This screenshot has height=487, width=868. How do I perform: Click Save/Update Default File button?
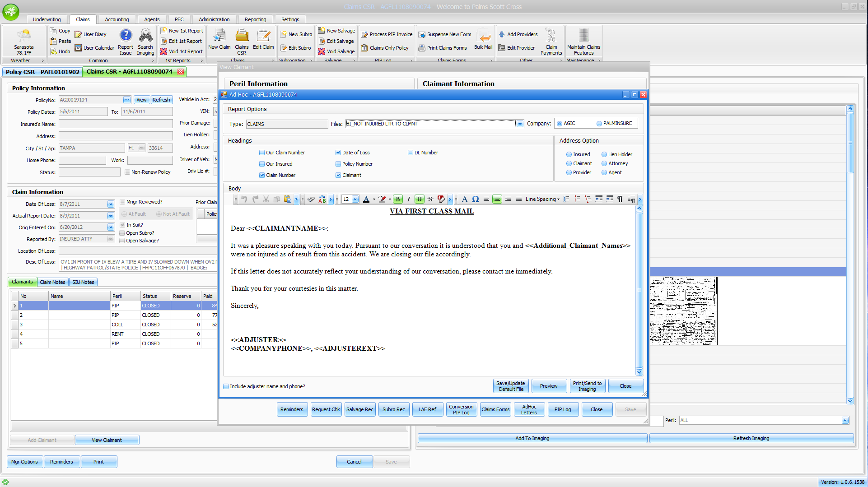point(511,386)
